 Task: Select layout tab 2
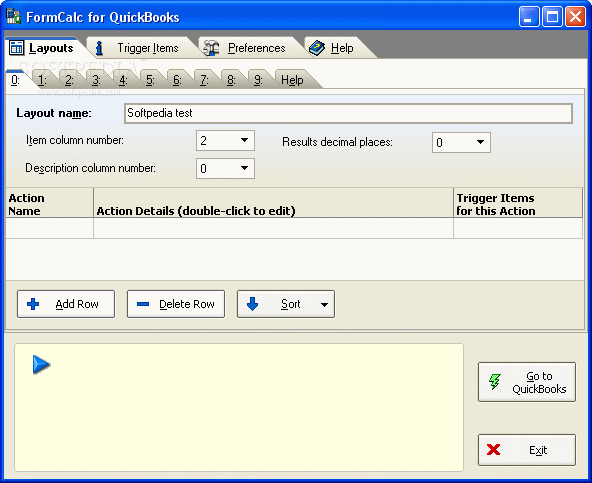[x=69, y=80]
